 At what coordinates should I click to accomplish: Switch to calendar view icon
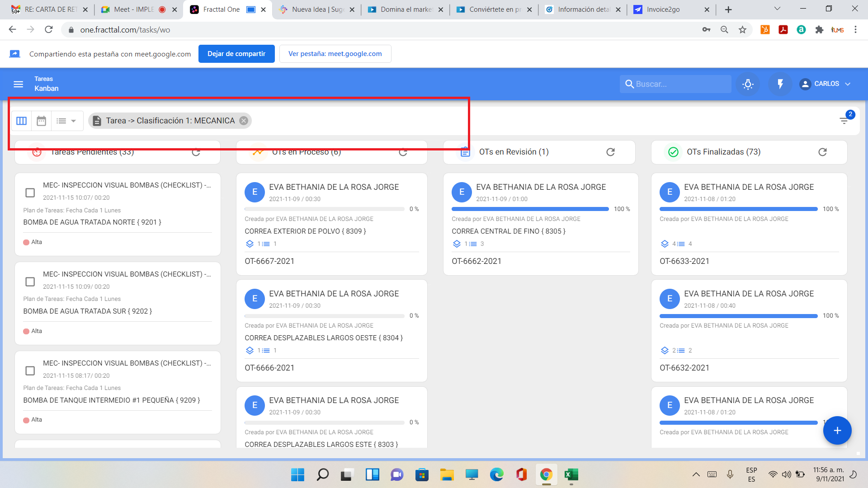[x=41, y=121]
